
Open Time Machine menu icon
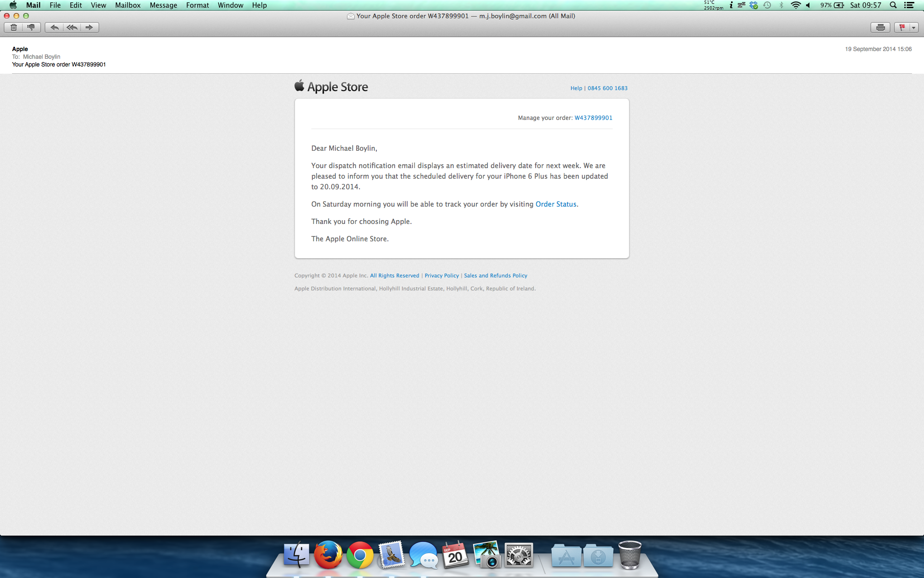tap(767, 5)
